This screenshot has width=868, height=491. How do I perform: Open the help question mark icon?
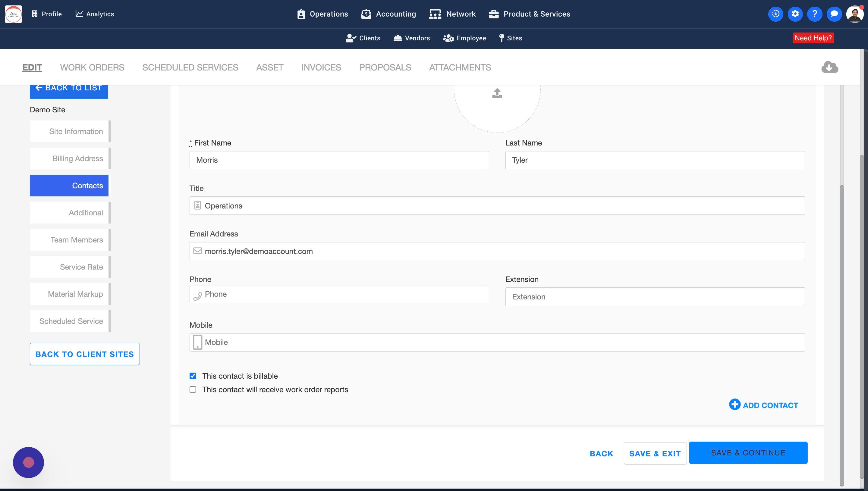(x=814, y=14)
